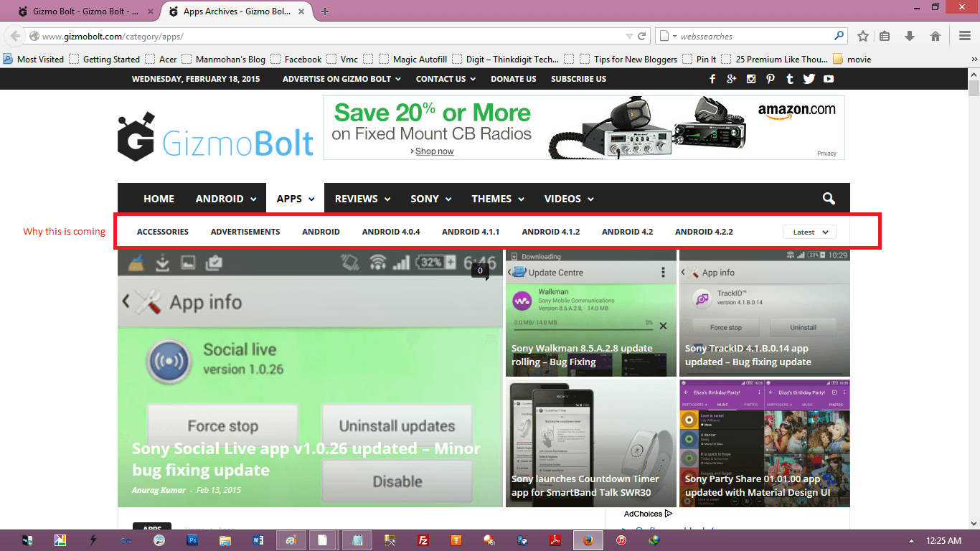
Task: Open a new tab with the plus icon
Action: pyautogui.click(x=325, y=11)
